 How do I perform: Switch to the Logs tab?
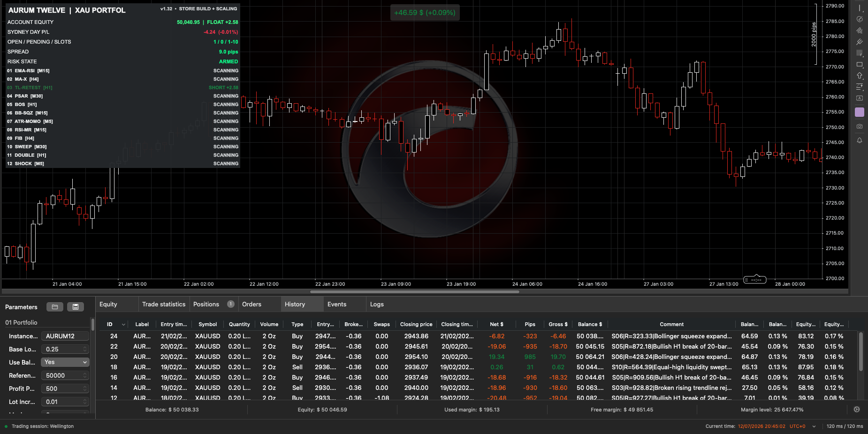point(377,304)
